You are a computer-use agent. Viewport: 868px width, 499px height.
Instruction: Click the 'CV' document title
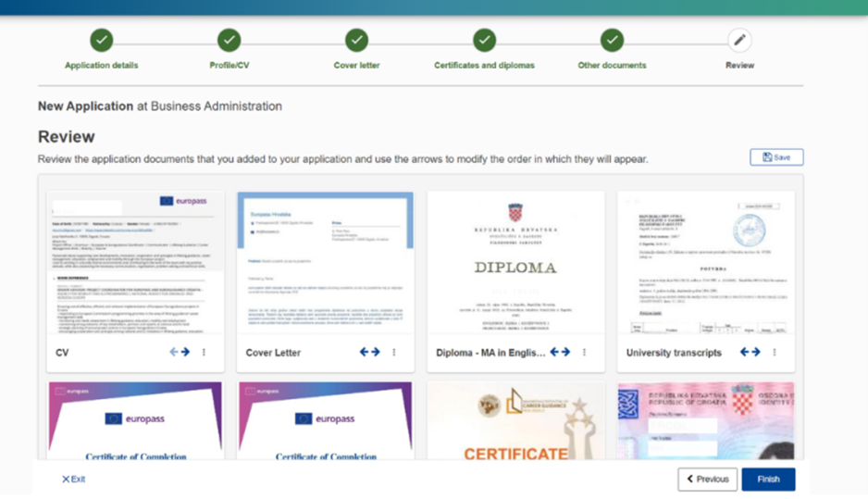[62, 353]
